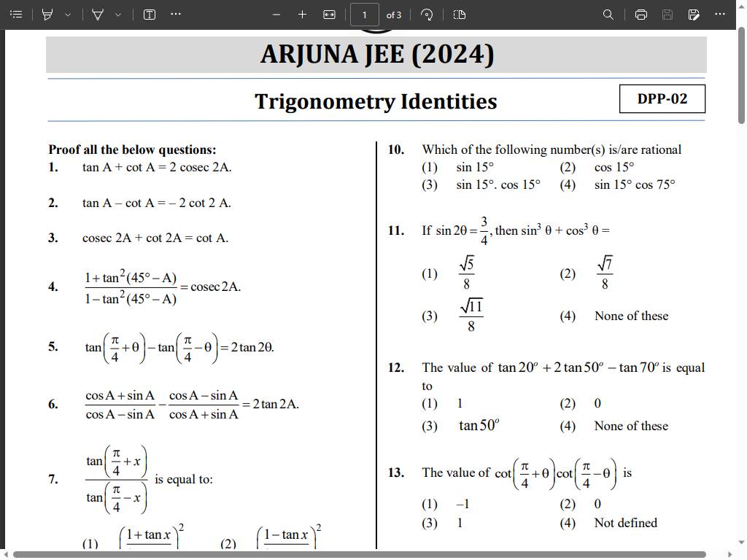Select the Highlight tool
This screenshot has width=747, height=560.
[x=47, y=14]
